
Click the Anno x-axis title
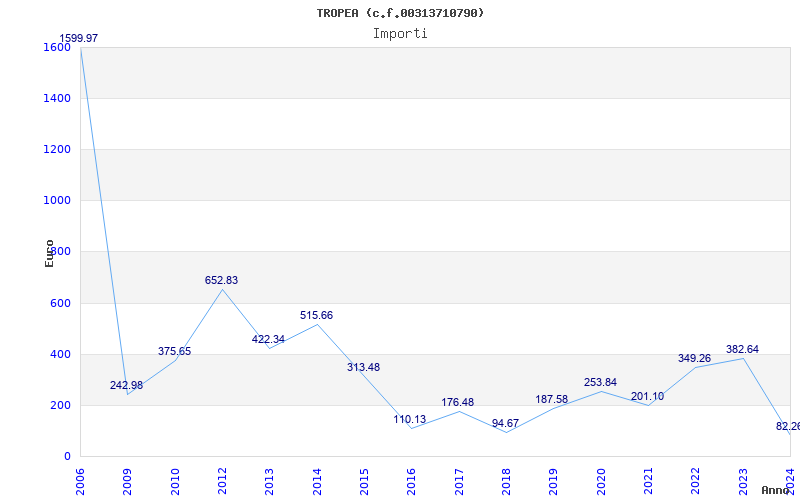[778, 490]
